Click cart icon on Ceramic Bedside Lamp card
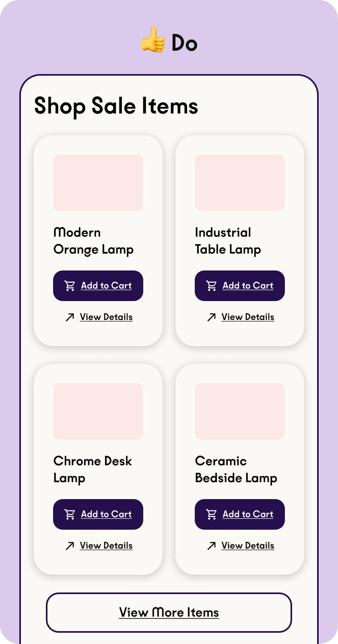This screenshot has width=338, height=644. (x=212, y=514)
